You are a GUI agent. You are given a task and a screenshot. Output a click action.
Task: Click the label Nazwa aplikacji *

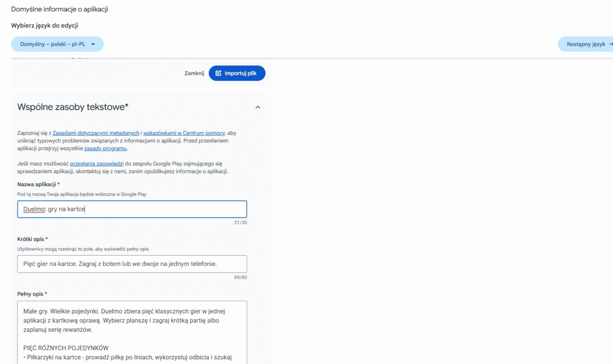point(38,184)
